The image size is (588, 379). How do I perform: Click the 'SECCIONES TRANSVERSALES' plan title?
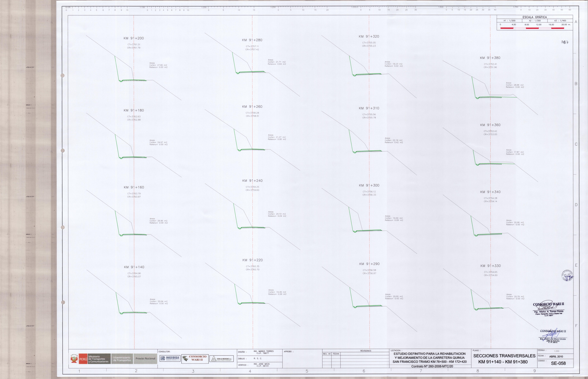point(504,356)
